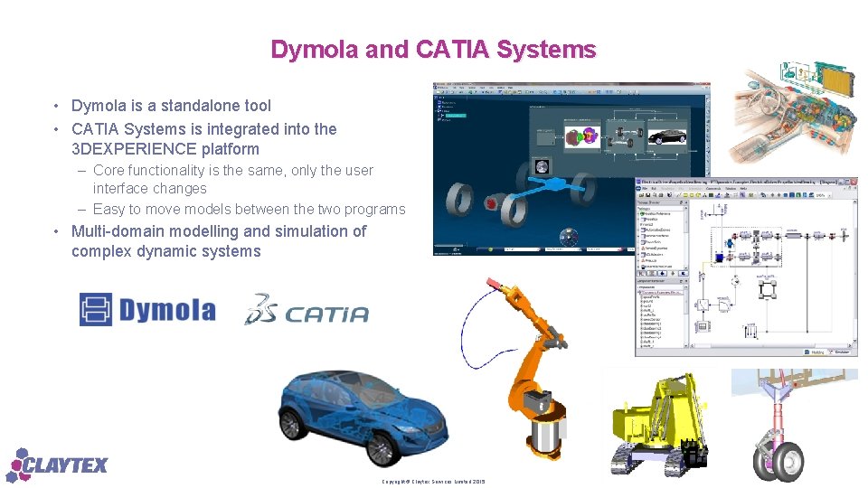Click the 'Easy to move models' sub-bullet
Screen dimensions: 868x488
pyautogui.click(x=250, y=209)
